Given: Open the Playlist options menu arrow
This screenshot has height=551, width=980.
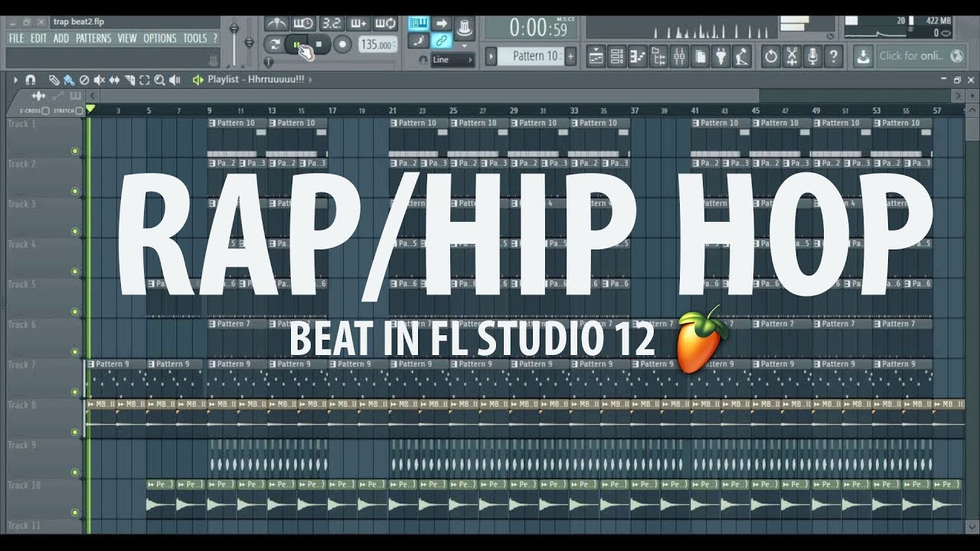Looking at the screenshot, I should (x=16, y=80).
